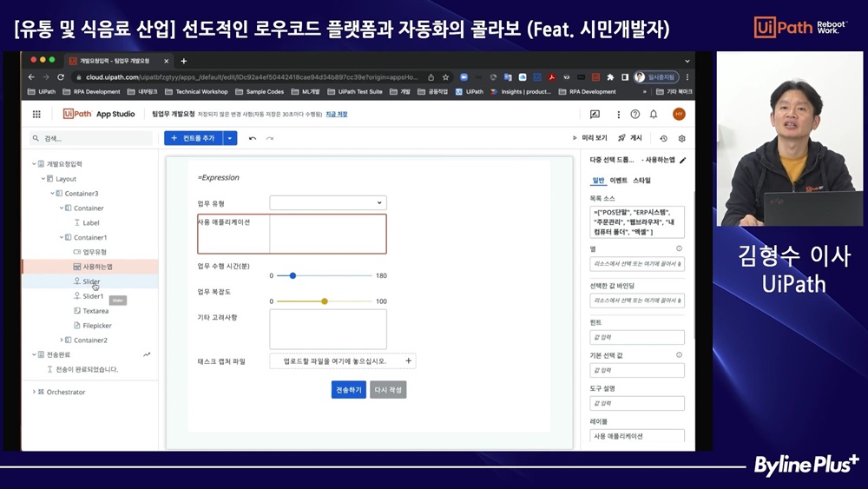Click the 컨트롤 추가 button

194,138
